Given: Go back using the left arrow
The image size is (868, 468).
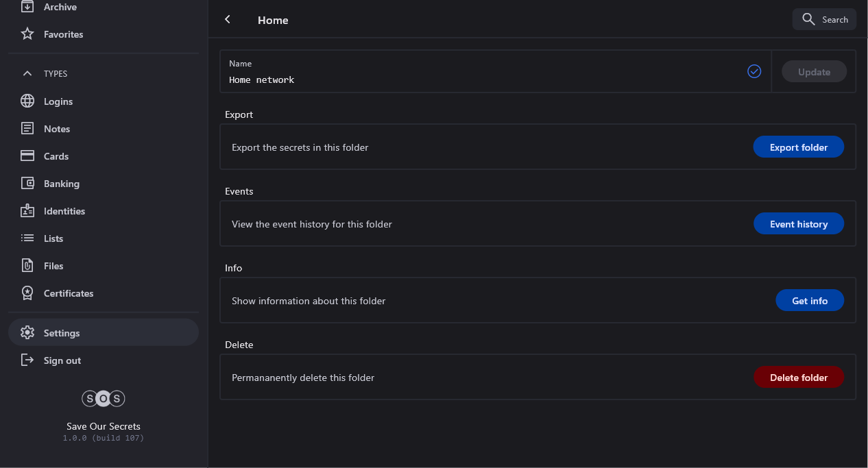Looking at the screenshot, I should 228,20.
